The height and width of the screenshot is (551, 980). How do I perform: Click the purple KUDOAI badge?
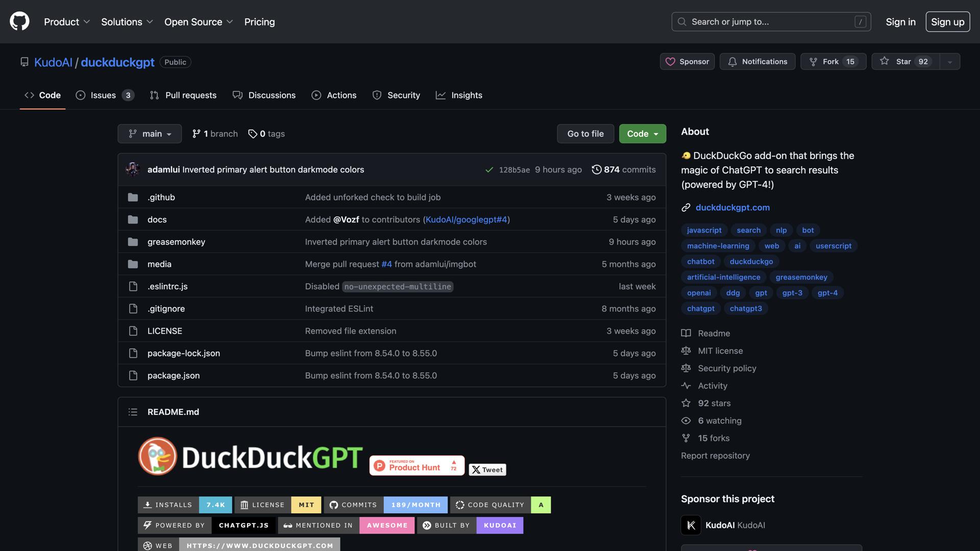click(500, 525)
